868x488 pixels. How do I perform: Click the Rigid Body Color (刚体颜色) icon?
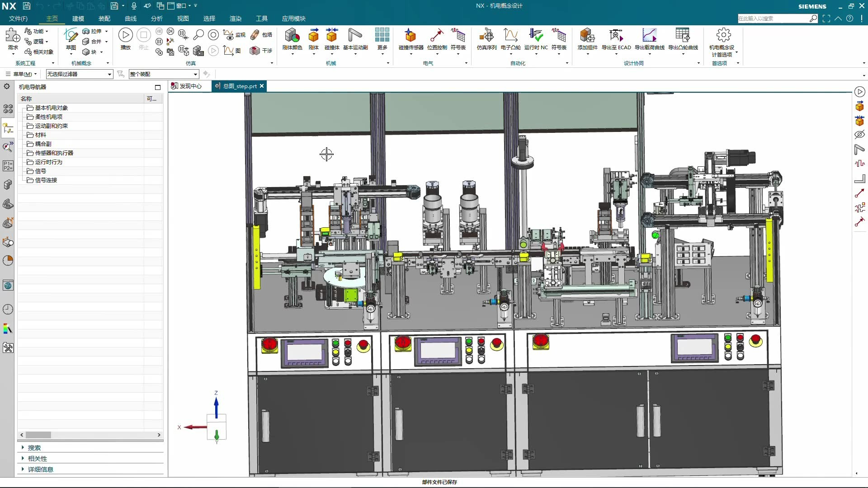pyautogui.click(x=292, y=36)
